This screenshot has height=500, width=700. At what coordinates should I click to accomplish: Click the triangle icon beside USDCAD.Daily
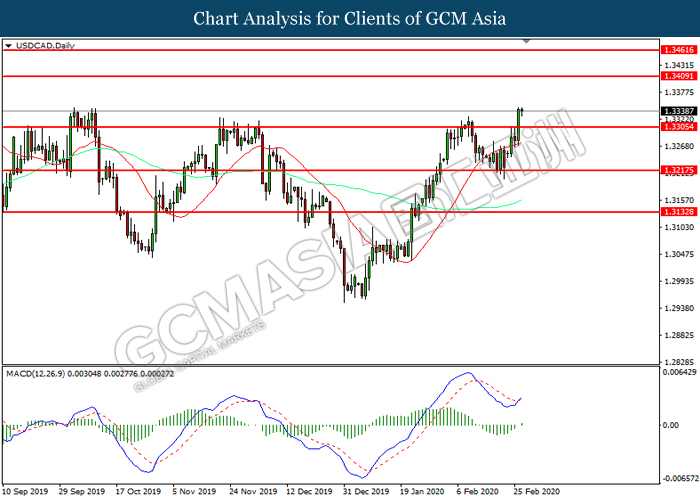(x=9, y=46)
